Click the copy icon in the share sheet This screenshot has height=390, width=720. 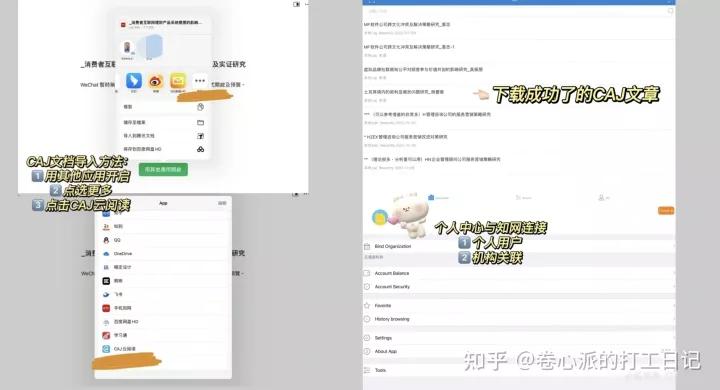coord(201,107)
